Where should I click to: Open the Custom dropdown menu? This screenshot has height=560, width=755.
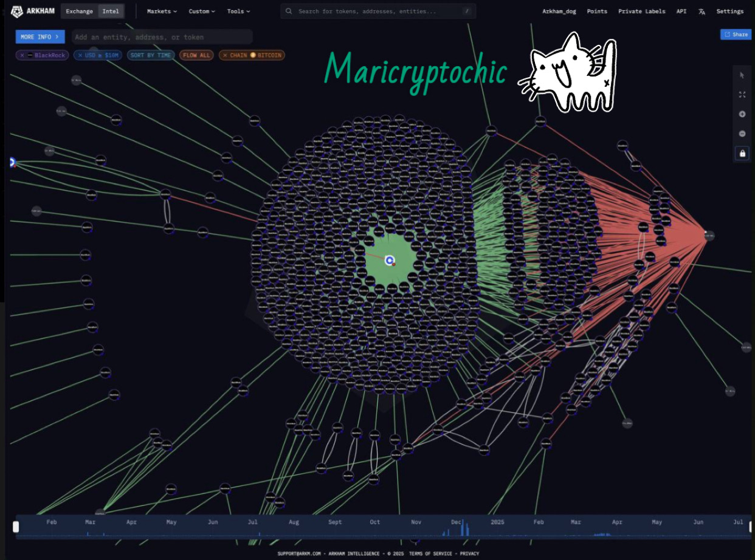point(202,11)
